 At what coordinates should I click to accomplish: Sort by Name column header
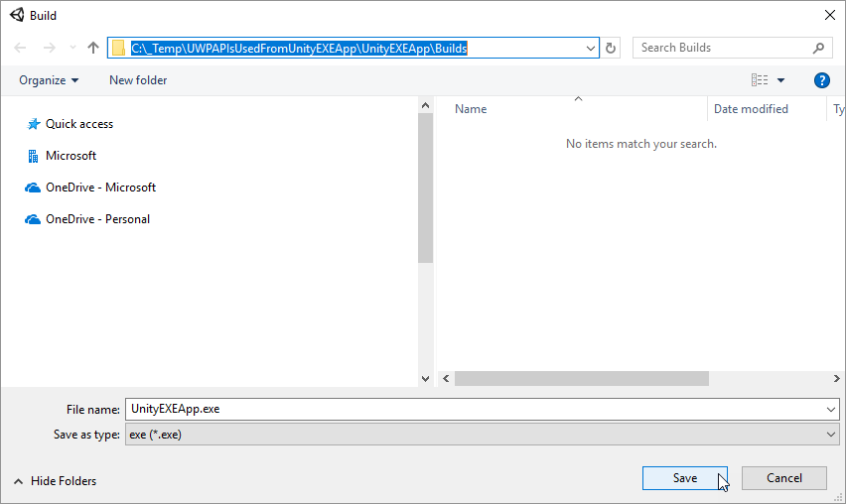point(471,109)
